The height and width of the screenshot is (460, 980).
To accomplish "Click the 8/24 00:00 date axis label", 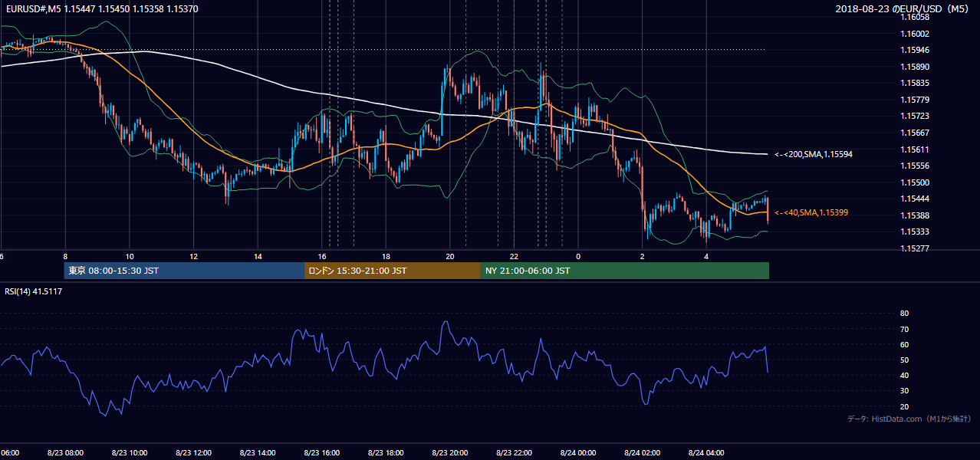I will tap(578, 452).
